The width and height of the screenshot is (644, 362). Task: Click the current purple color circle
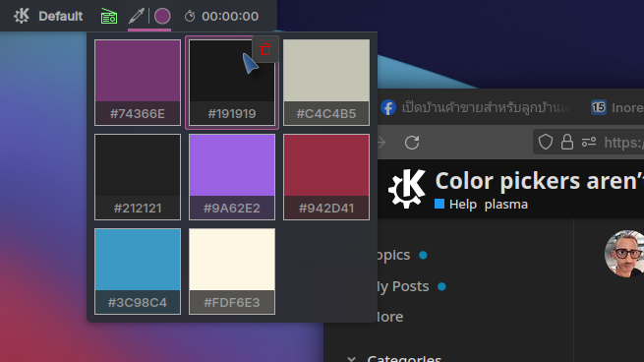click(162, 16)
